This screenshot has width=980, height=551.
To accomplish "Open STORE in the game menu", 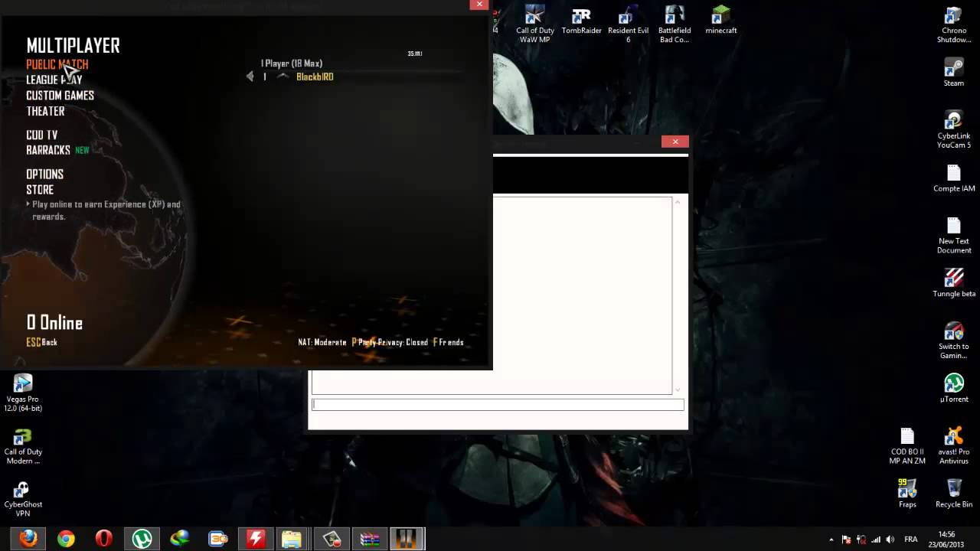I will click(x=40, y=189).
